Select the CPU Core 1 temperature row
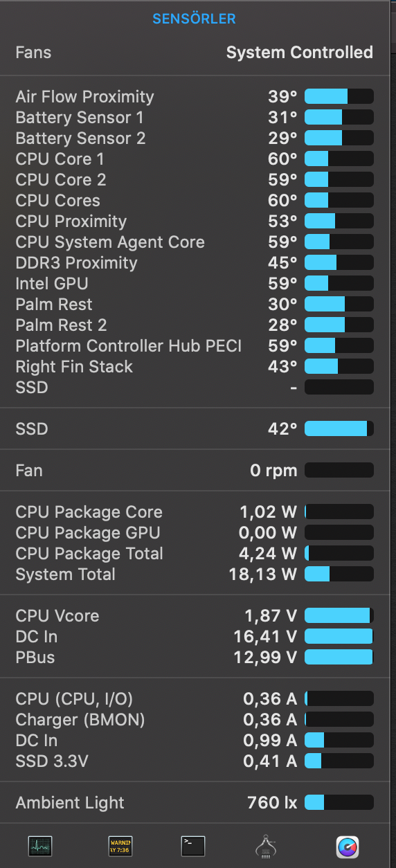This screenshot has height=868, width=396. (x=198, y=159)
